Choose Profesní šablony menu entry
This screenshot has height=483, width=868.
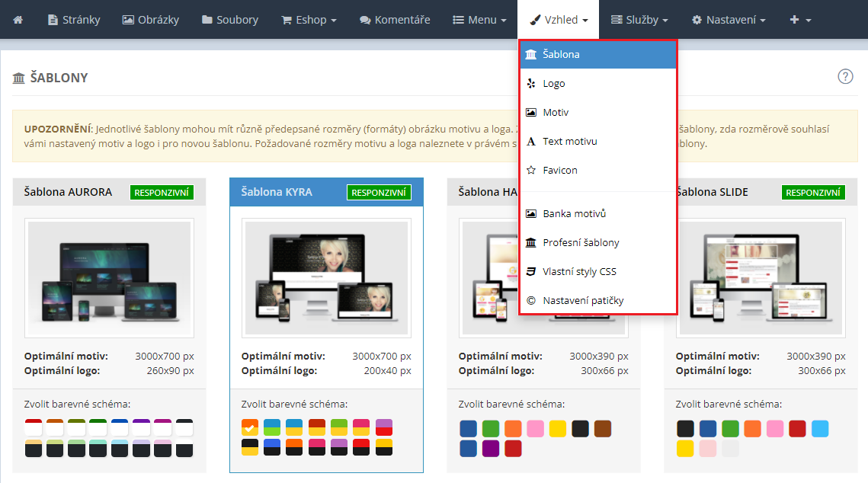581,243
